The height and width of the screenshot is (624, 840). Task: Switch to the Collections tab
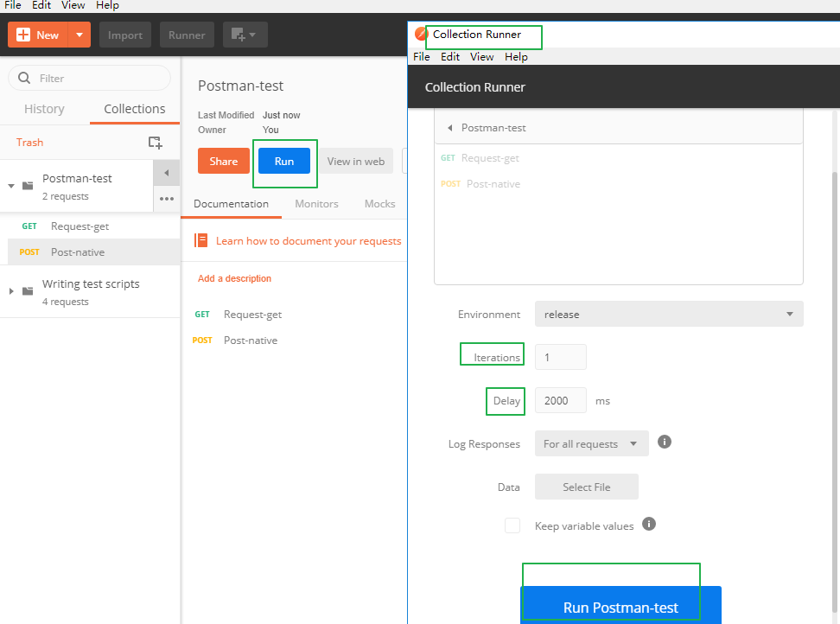coord(135,109)
